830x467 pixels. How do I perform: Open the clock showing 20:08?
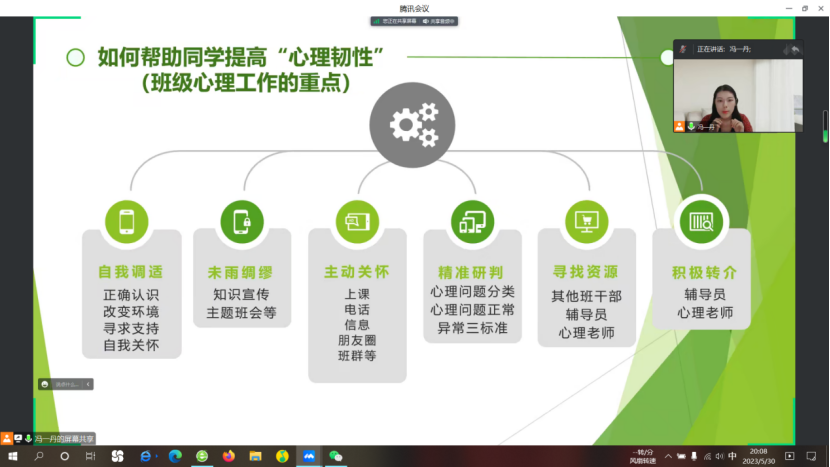click(759, 456)
